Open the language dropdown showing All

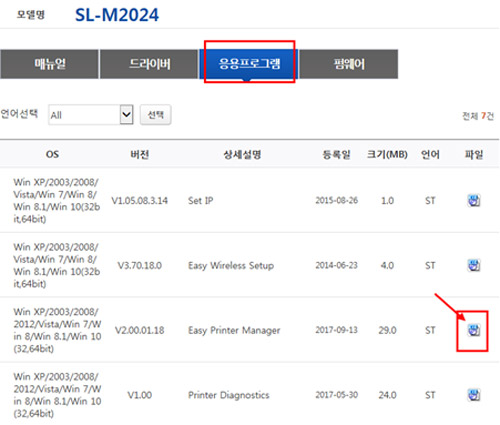pos(91,115)
